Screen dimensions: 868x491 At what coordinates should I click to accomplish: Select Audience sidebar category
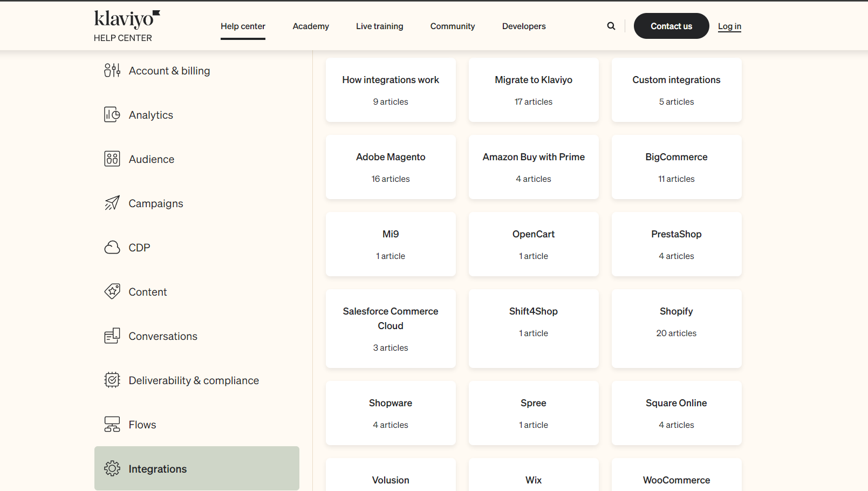click(x=197, y=159)
